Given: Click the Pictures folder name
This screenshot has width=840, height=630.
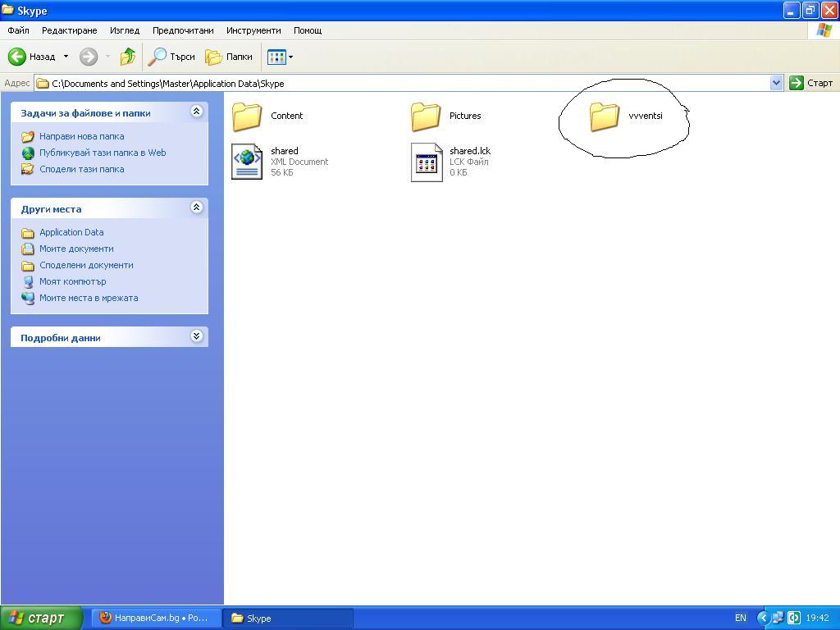Looking at the screenshot, I should (x=465, y=116).
